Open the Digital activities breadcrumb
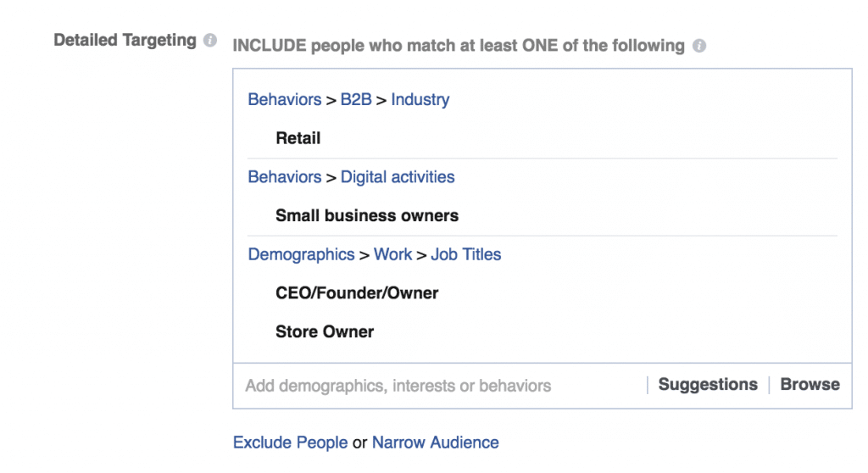This screenshot has height=473, width=868. click(x=398, y=177)
